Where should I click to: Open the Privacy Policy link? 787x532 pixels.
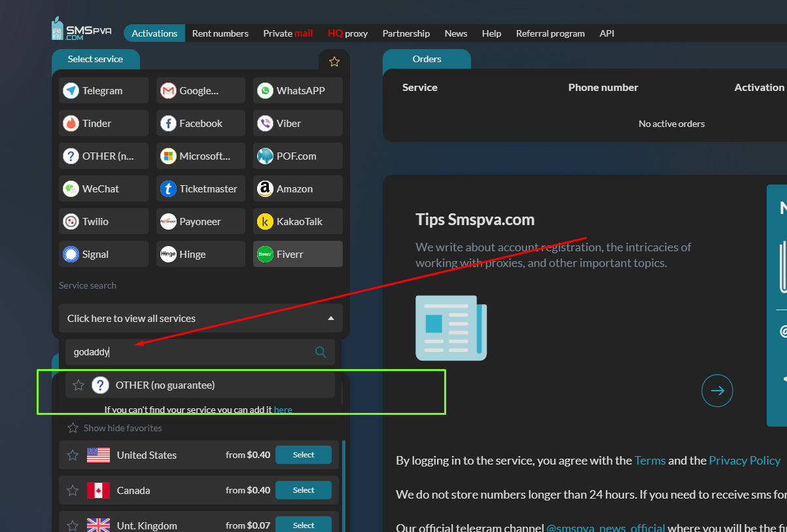point(744,461)
